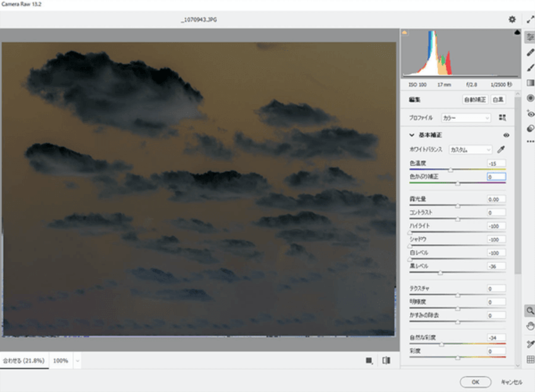Click the 17 mm focal length text
Screen dimensions: 535x392
click(x=444, y=84)
